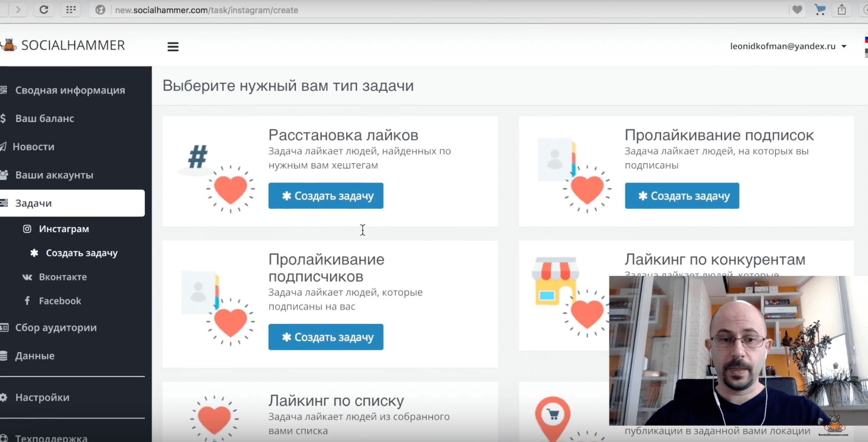Open the leonidkofman@yandex.ru account dropdown
Screen dimensions: 868x442
(x=788, y=46)
